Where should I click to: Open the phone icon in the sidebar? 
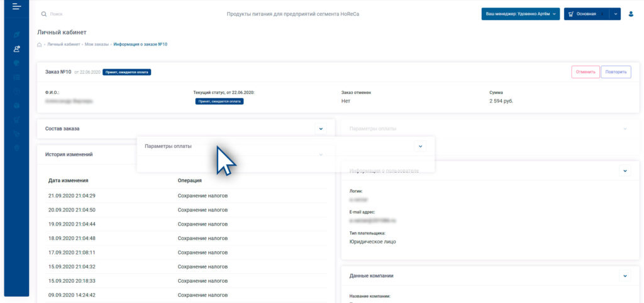(16, 133)
